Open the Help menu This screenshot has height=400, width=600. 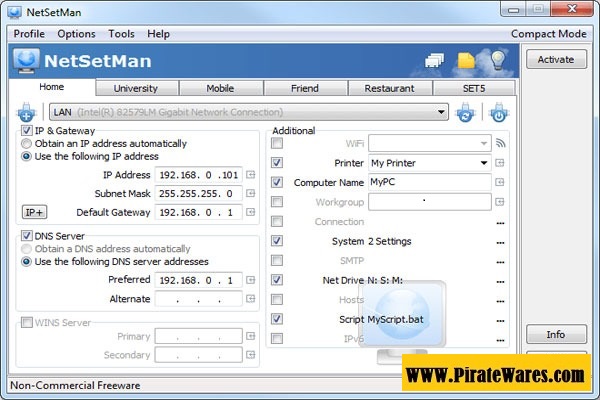coord(158,34)
